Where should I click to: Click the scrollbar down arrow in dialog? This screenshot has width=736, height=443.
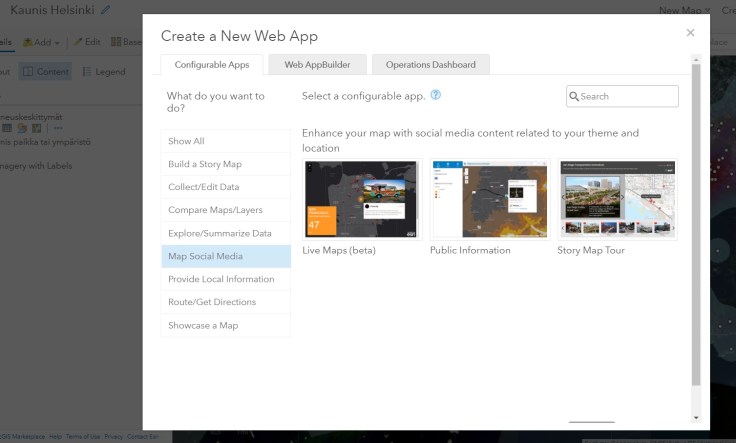click(696, 417)
